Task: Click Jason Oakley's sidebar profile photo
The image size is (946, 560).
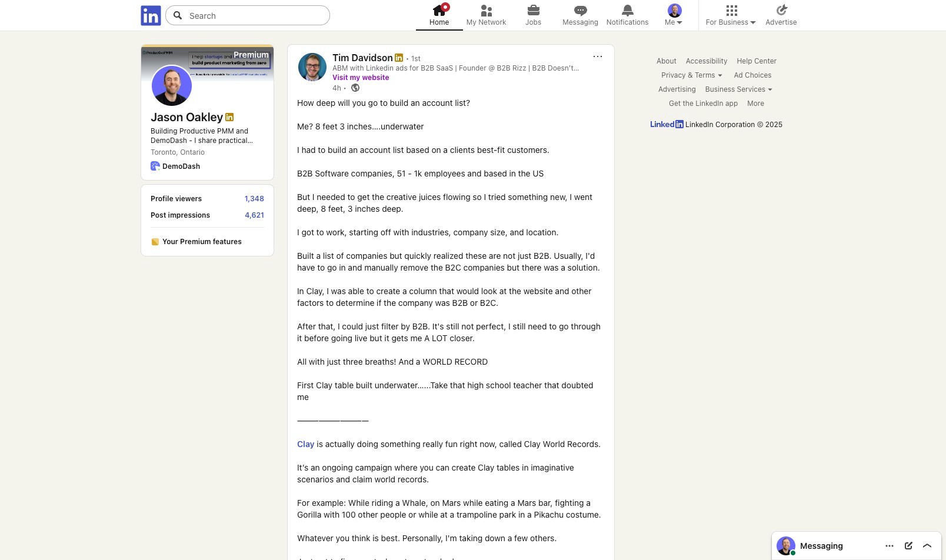Action: 172,86
